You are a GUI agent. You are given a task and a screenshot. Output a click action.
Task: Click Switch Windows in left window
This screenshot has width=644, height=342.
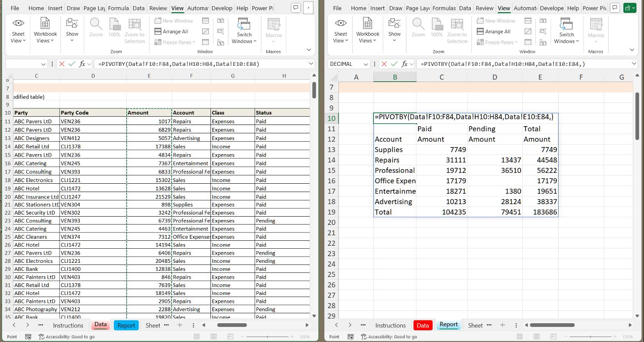pos(244,30)
